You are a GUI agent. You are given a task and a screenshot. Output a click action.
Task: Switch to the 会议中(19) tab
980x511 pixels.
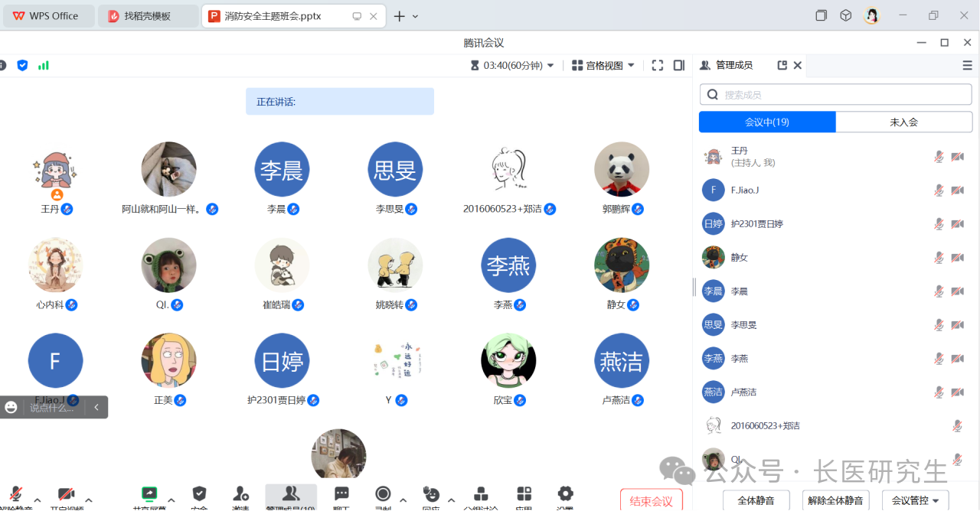coord(767,122)
